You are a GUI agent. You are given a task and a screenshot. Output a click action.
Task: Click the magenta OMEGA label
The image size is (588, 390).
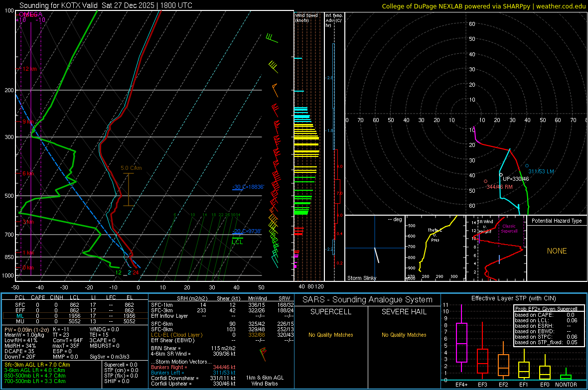coord(30,14)
